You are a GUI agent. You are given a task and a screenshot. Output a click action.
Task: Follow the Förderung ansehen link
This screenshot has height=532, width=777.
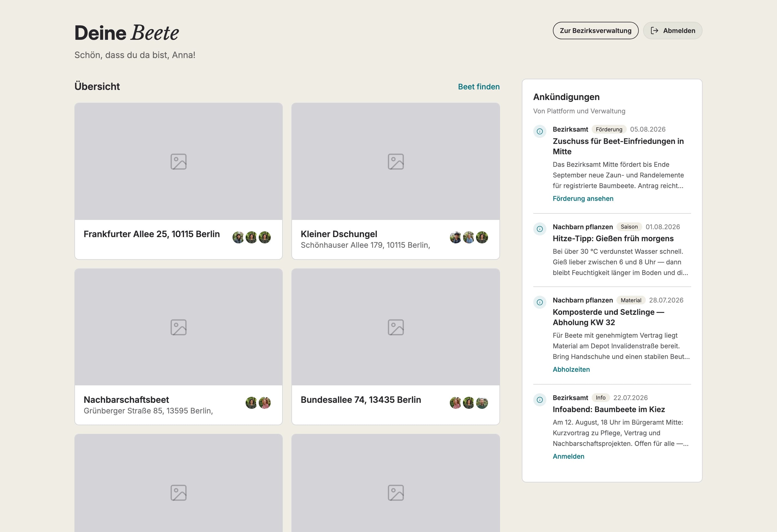pyautogui.click(x=583, y=198)
